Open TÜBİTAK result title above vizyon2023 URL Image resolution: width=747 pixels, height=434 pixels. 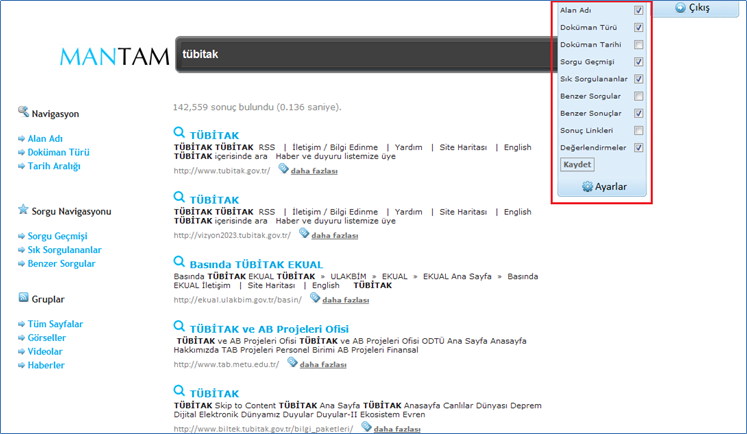[214, 200]
